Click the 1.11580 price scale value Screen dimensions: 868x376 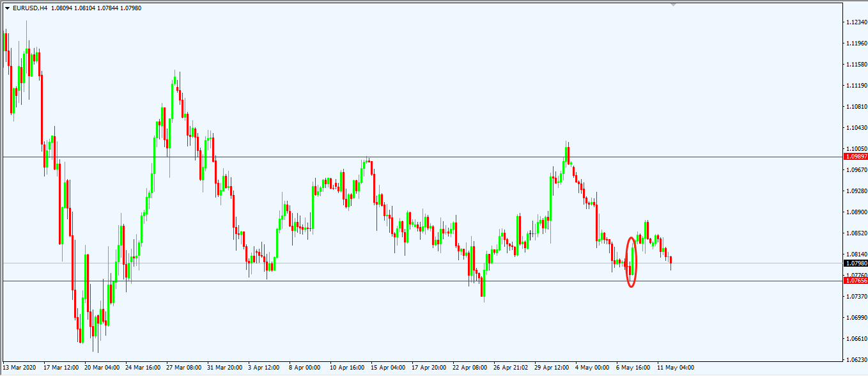[x=856, y=65]
